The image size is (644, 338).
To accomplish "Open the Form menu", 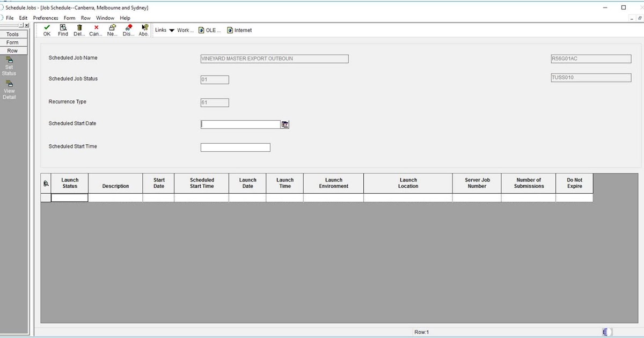I will point(69,18).
